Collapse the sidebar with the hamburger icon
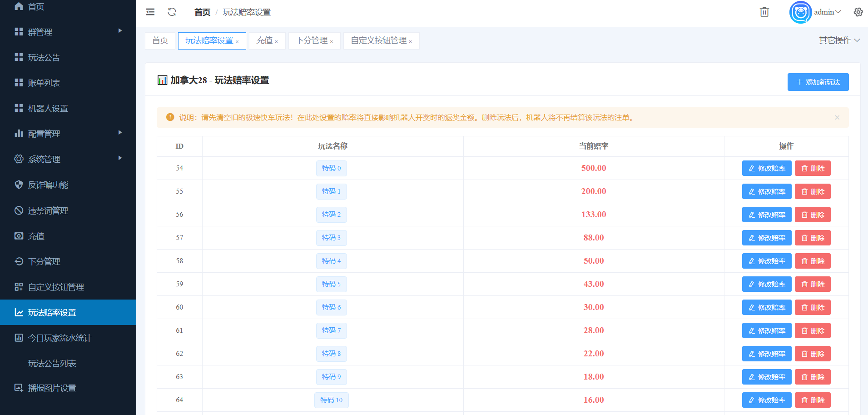The image size is (868, 415). point(150,12)
